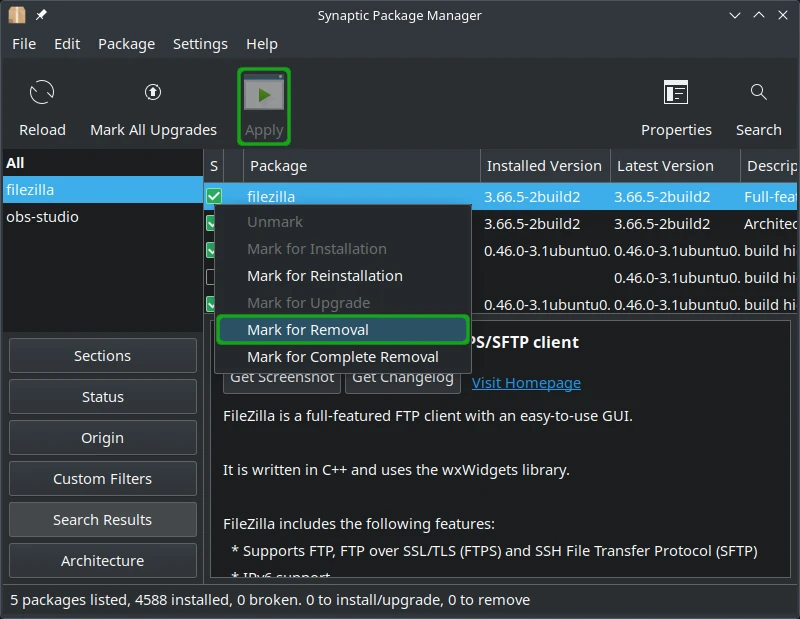Click the Reload toolbar icon

click(x=42, y=93)
